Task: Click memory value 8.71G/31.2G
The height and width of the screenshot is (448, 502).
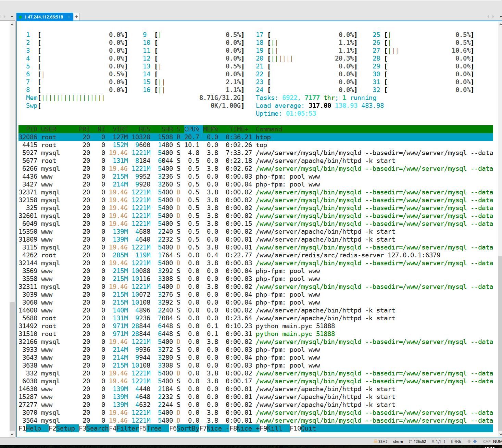Action: point(220,98)
